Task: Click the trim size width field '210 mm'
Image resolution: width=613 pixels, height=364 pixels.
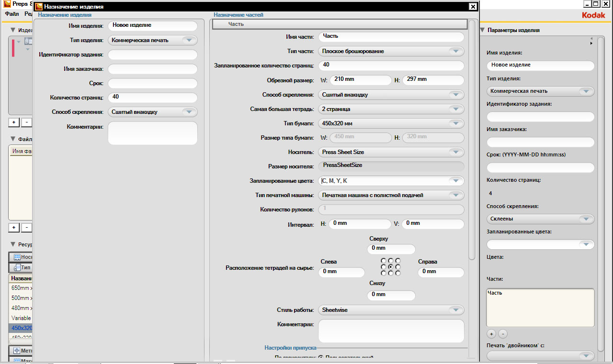Action: [361, 80]
